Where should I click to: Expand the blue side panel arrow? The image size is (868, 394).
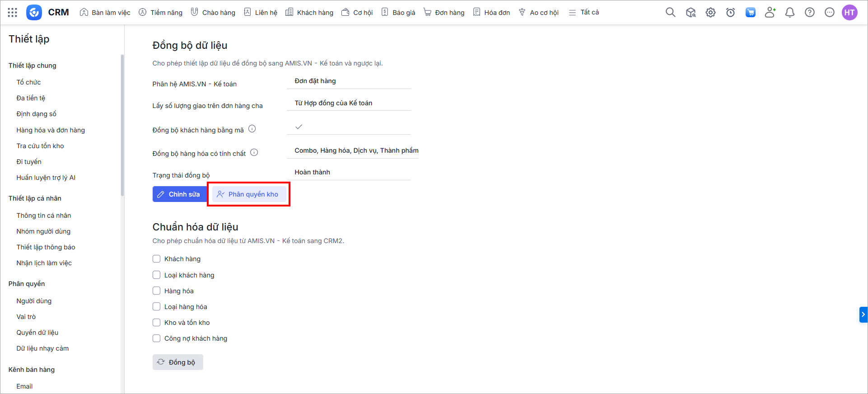pyautogui.click(x=863, y=314)
